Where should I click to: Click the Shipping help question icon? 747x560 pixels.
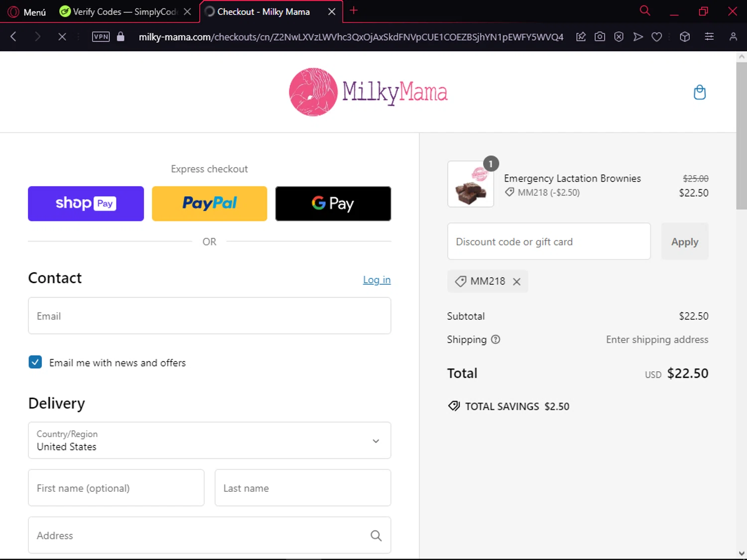coord(496,339)
